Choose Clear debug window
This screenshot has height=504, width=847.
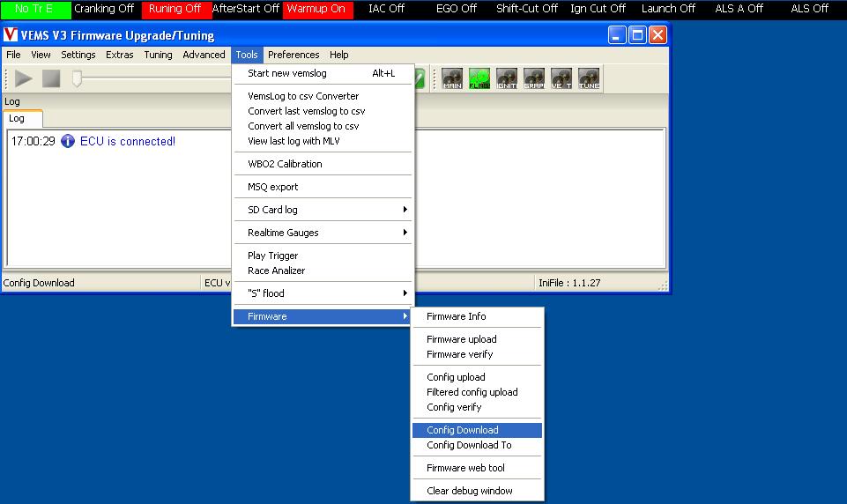coord(477,491)
